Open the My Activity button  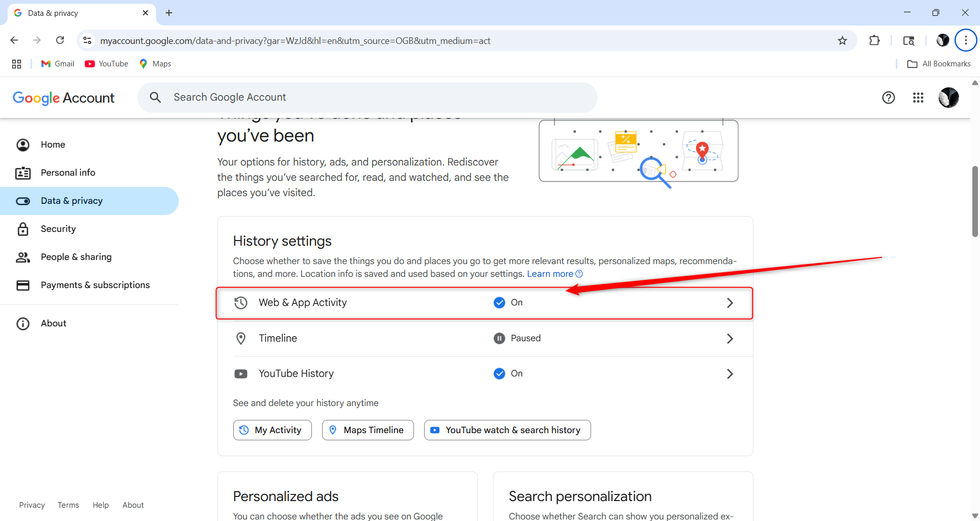click(x=272, y=430)
